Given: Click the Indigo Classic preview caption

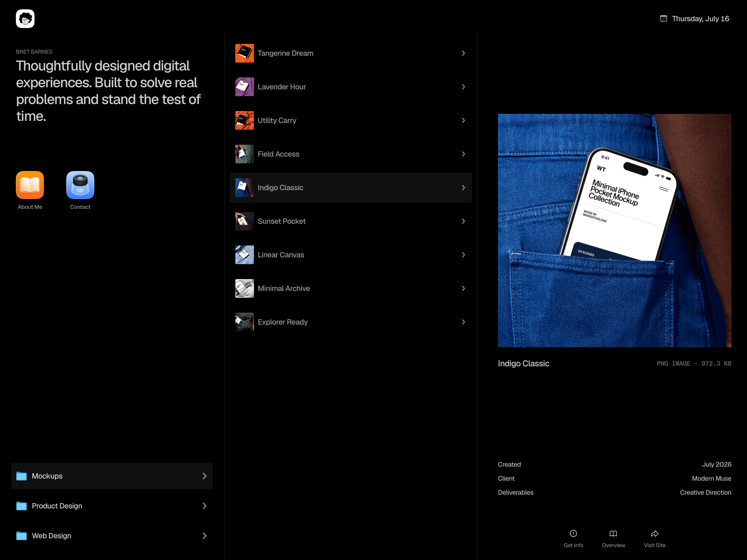Looking at the screenshot, I should click(523, 364).
